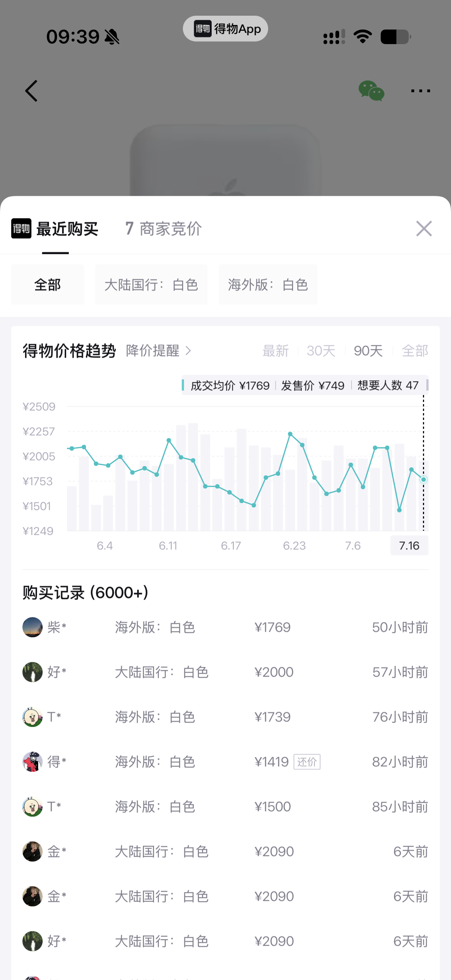Tap 得物价格趋势 heading
The width and height of the screenshot is (451, 980).
pyautogui.click(x=69, y=351)
